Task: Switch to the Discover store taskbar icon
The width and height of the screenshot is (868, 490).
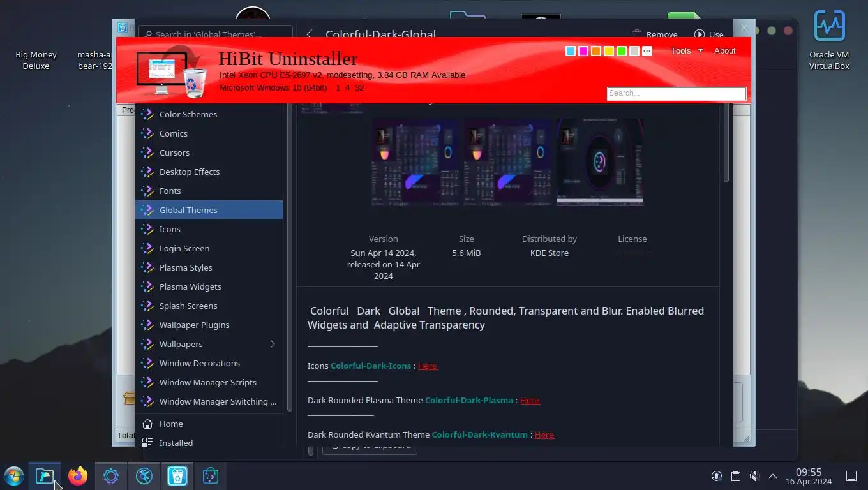Action: [211, 476]
